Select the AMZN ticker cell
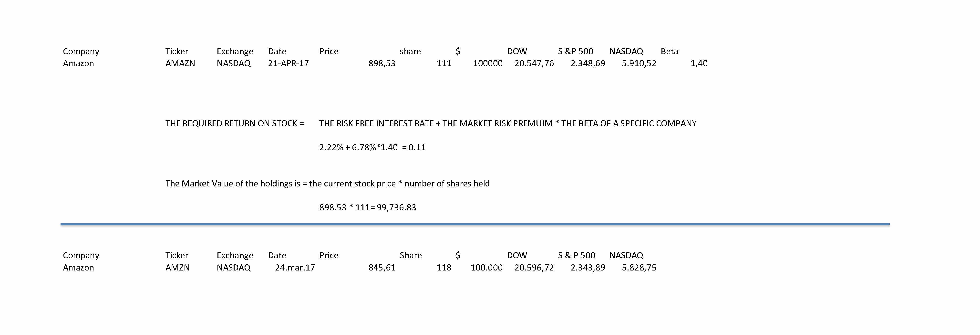 177,268
